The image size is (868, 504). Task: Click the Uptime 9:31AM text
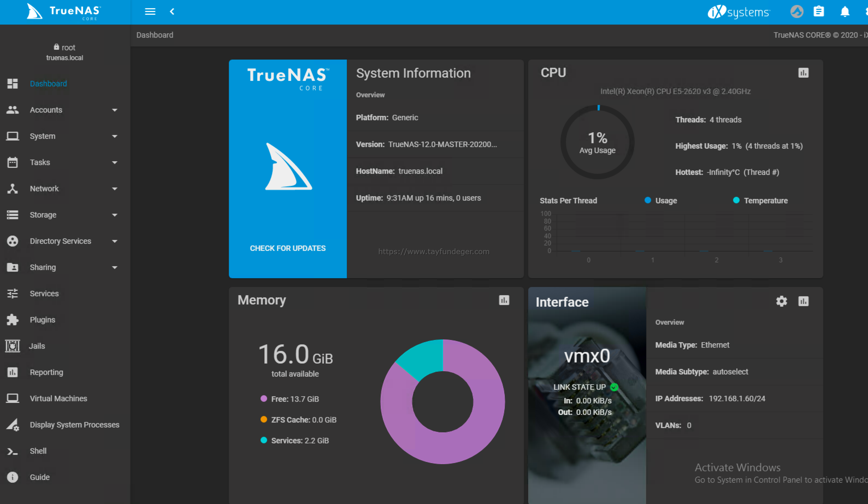(x=418, y=198)
